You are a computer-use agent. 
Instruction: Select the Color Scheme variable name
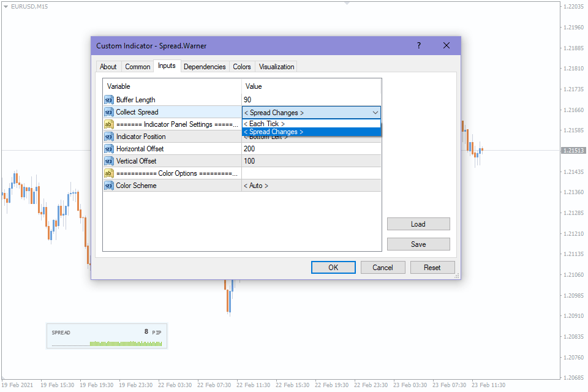click(136, 186)
